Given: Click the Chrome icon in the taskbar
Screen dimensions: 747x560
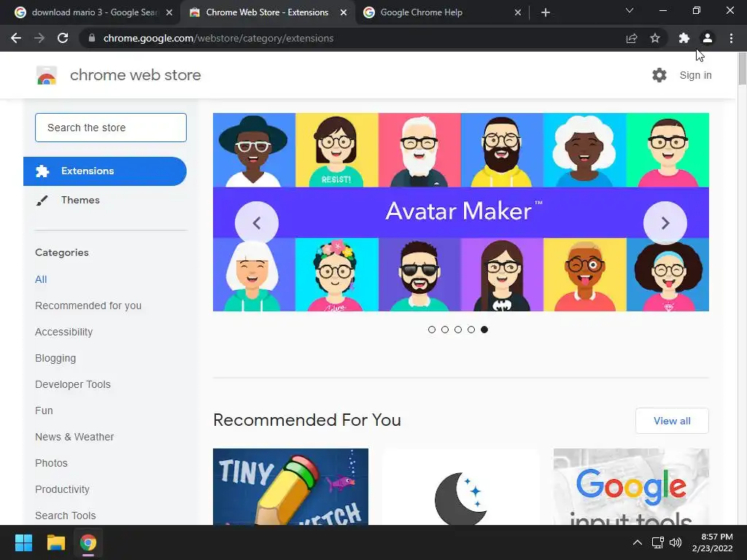Looking at the screenshot, I should (88, 542).
